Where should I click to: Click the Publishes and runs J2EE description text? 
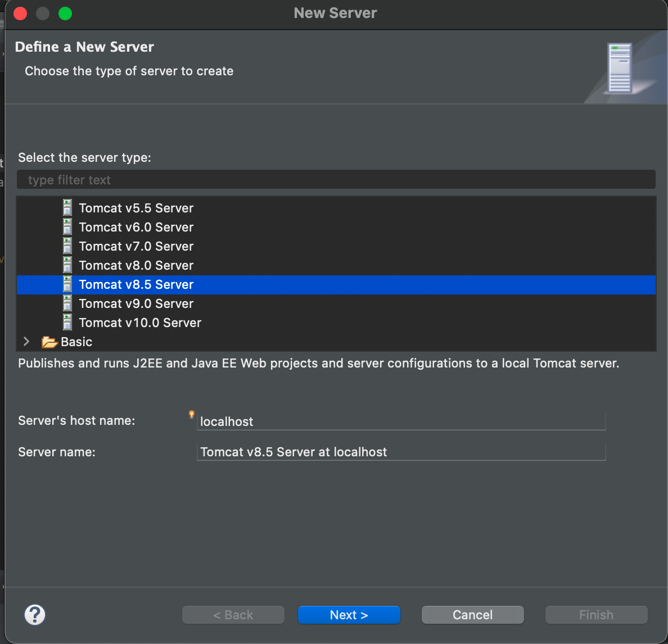click(x=318, y=363)
